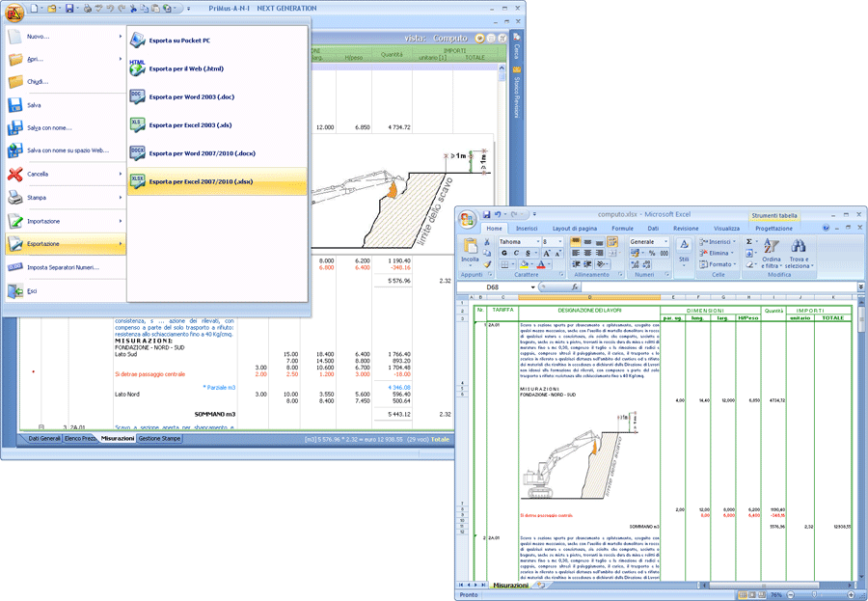This screenshot has height=601, width=868.
Task: Click the fx insert function icon
Action: 575,287
